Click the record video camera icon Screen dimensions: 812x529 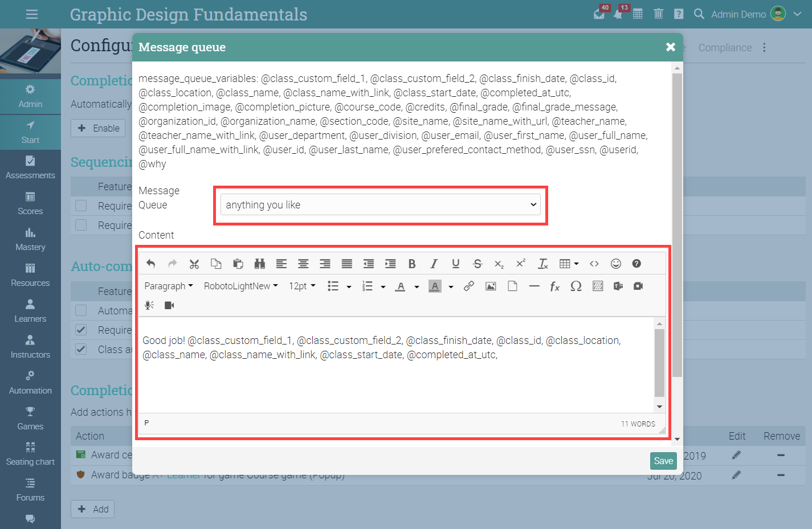pyautogui.click(x=169, y=305)
